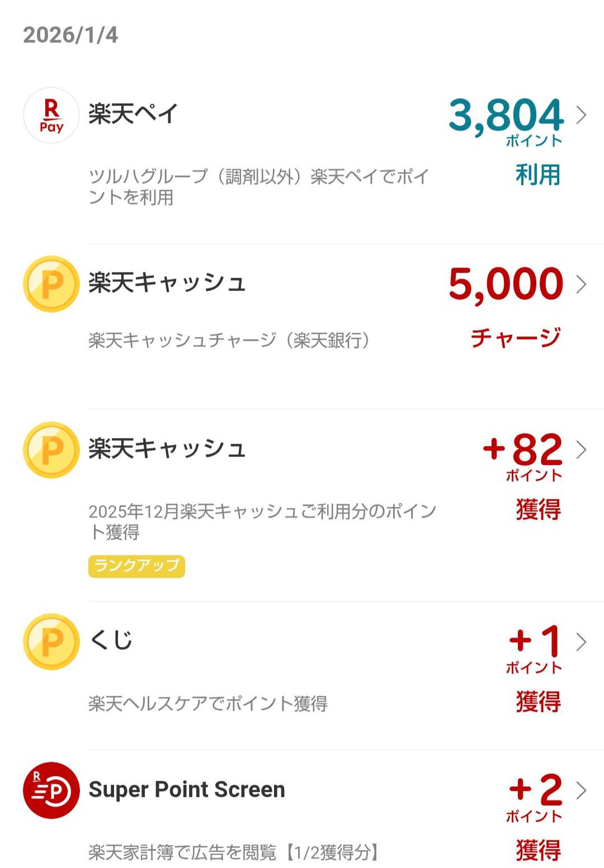
Task: Tap the gold P coin next to くじ
Action: (x=51, y=642)
